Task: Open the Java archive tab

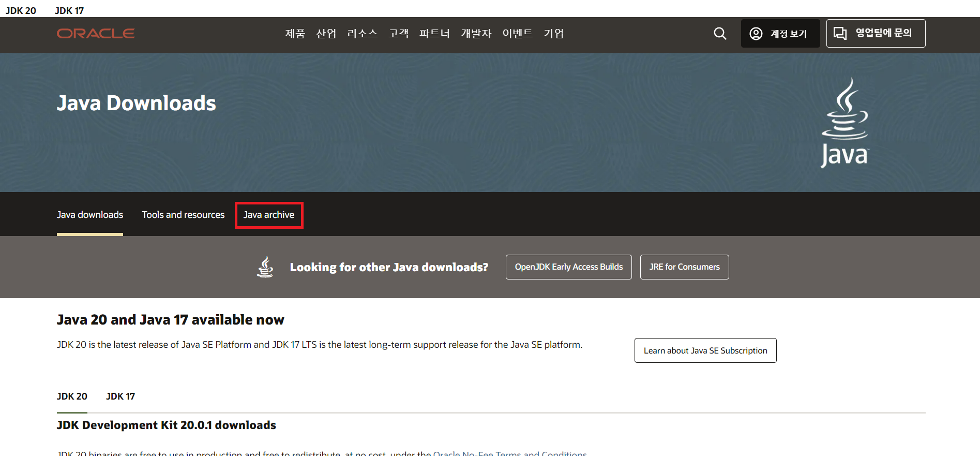Action: pyautogui.click(x=269, y=215)
